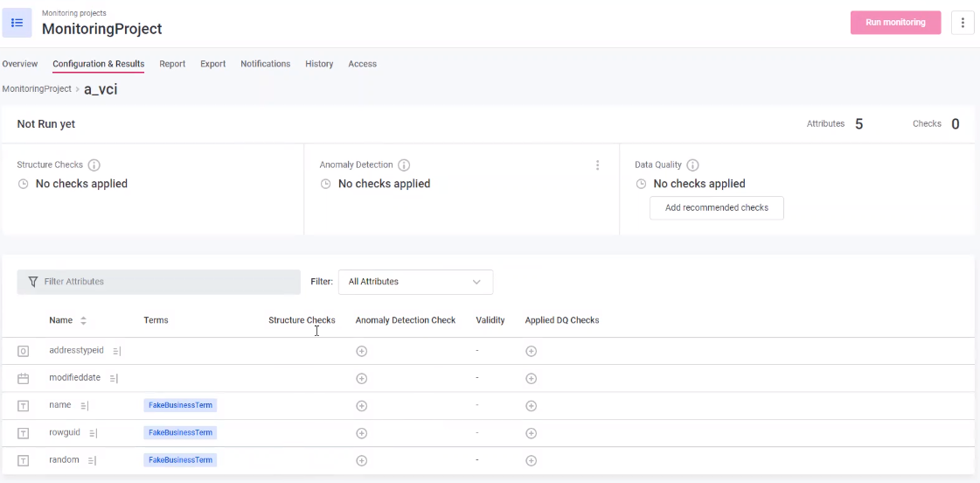The width and height of the screenshot is (980, 483).
Task: Click the info icon next to Data Quality
Action: (692, 165)
